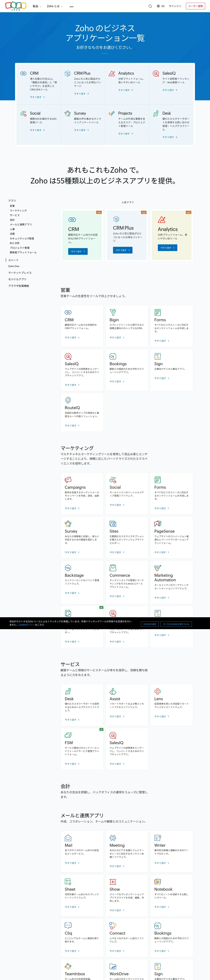Image resolution: width=210 pixels, height=980 pixels.
Task: Open the Cliq chat icon
Action: click(68, 926)
